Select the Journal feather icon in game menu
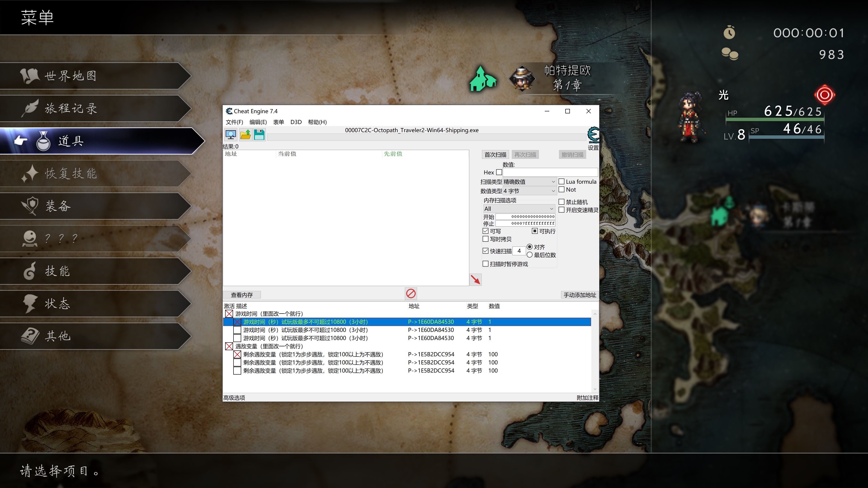 [30, 108]
